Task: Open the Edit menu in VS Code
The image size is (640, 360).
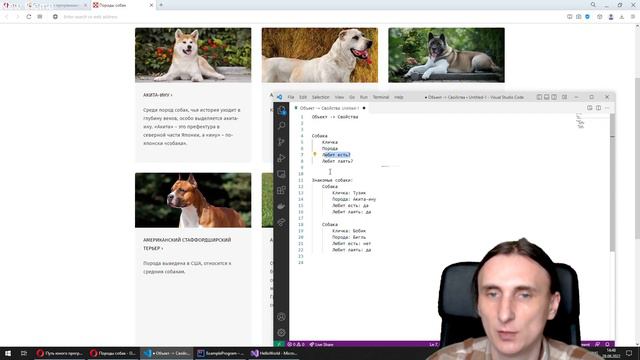Action: click(x=303, y=97)
